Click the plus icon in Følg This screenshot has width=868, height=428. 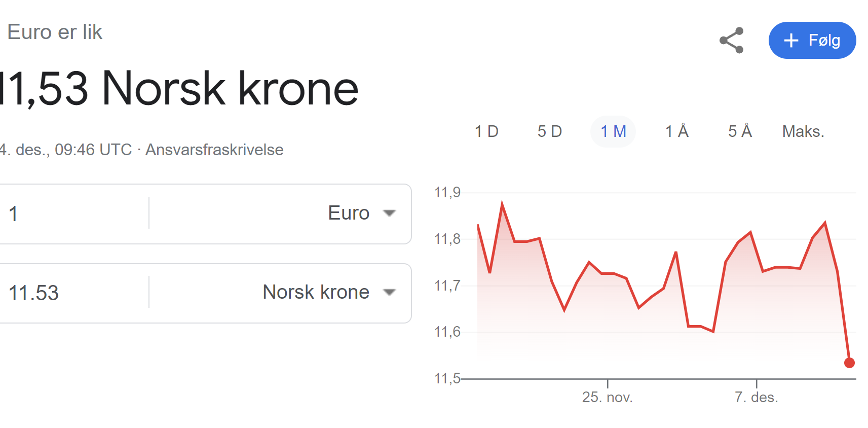pyautogui.click(x=791, y=41)
